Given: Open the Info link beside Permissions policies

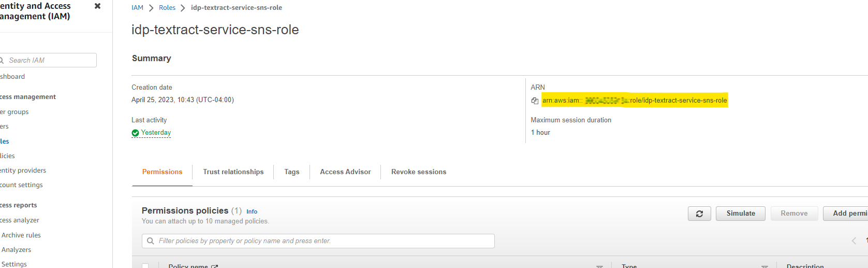Looking at the screenshot, I should (x=252, y=211).
